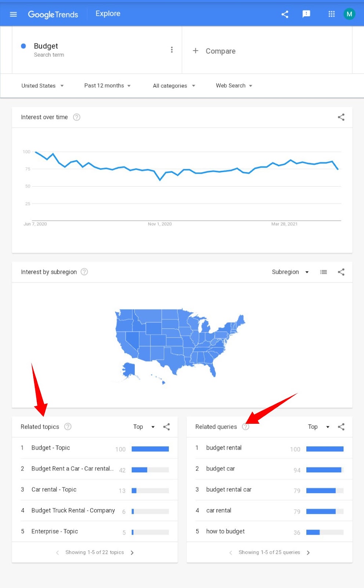Open the 'budget rental' related query

224,448
